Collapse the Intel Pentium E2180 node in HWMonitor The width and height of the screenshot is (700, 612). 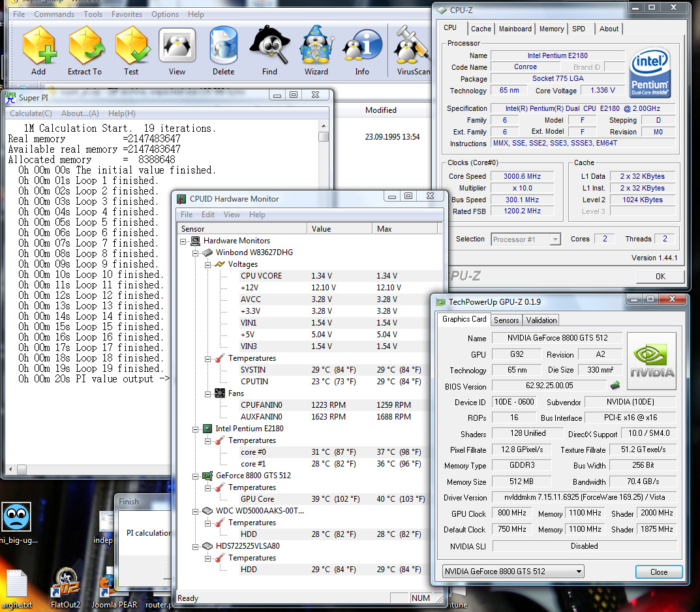click(195, 429)
